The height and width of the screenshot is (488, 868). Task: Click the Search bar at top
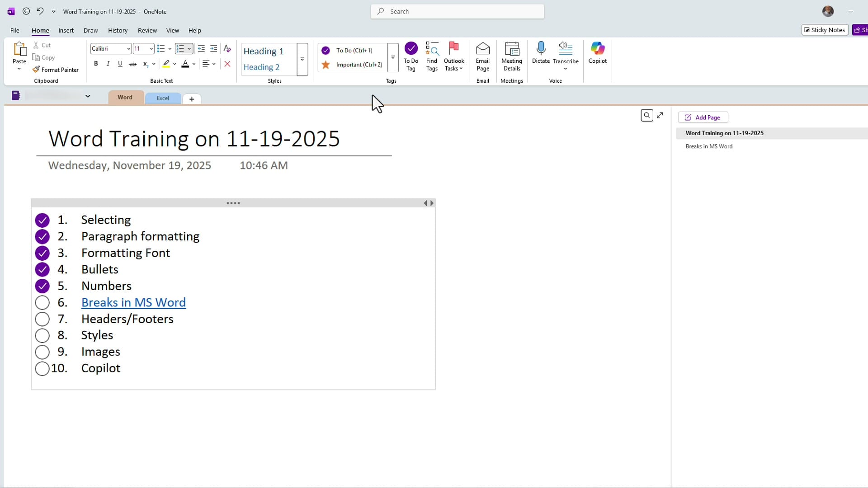(x=457, y=11)
